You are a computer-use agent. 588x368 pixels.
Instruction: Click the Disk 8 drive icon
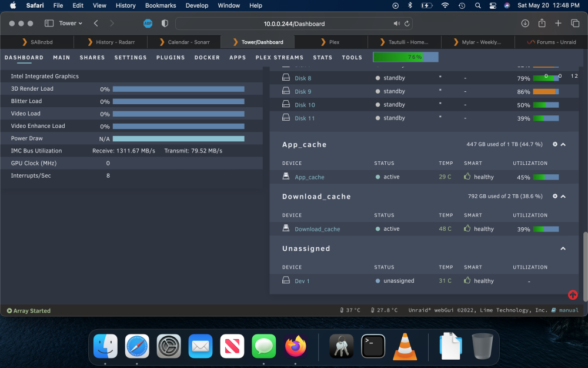(x=286, y=78)
